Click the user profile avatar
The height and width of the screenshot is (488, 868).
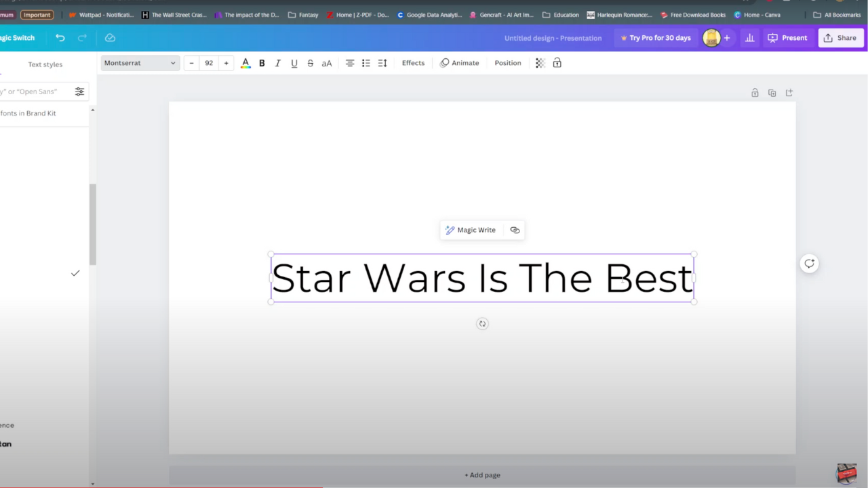pyautogui.click(x=711, y=38)
